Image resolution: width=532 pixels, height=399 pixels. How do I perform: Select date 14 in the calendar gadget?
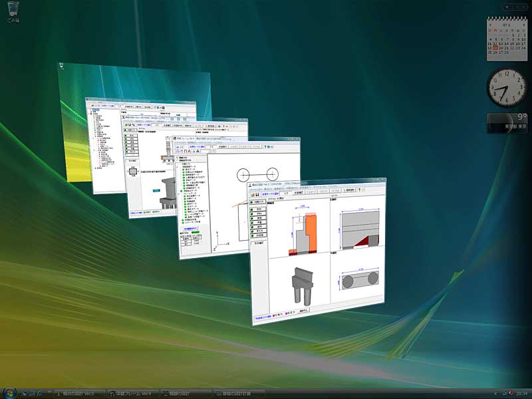point(507,44)
